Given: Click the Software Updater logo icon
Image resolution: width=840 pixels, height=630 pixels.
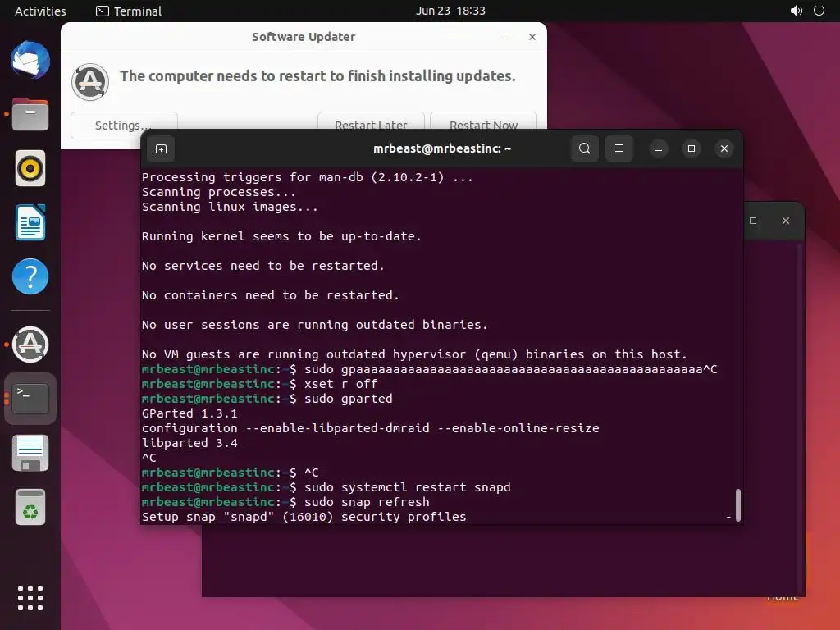Looking at the screenshot, I should coord(90,82).
